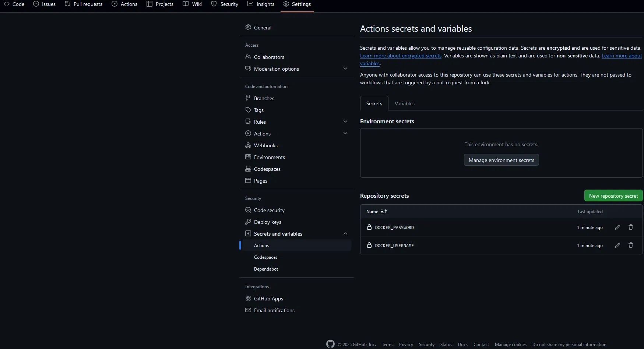Image resolution: width=644 pixels, height=349 pixels.
Task: Expand the Rules sidebar section
Action: click(x=345, y=121)
